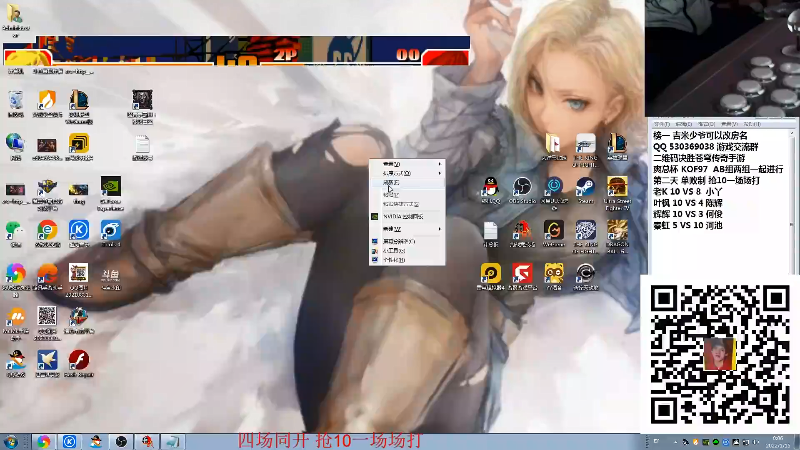Open the orange swirl browser shortcut

coord(47,277)
